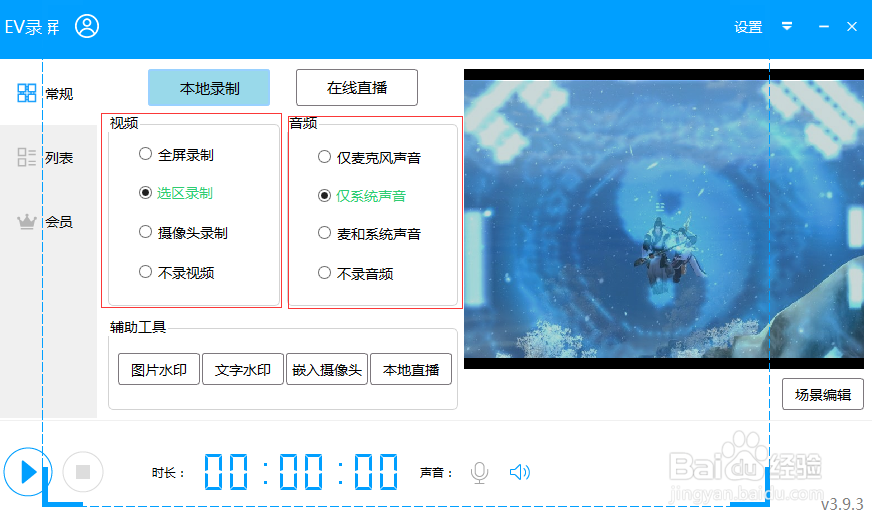872x524 pixels.
Task: Stop recording with the stop button
Action: click(83, 472)
